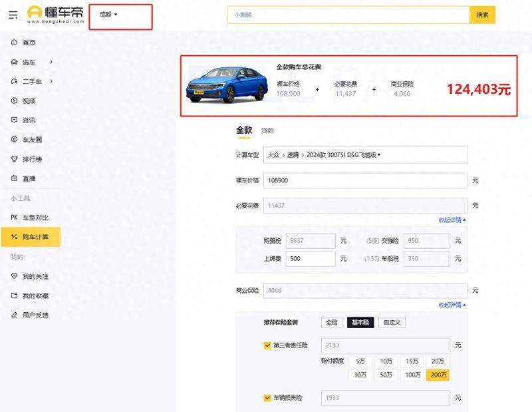Open 我的收藏 in the sidebar
Image resolution: width=532 pixels, height=412 pixels.
tap(35, 296)
